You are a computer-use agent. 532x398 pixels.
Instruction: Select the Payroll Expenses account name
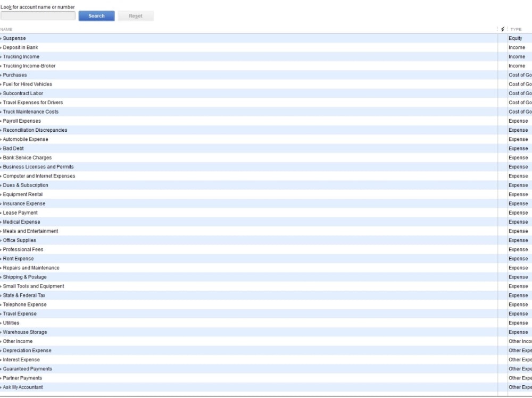point(22,121)
